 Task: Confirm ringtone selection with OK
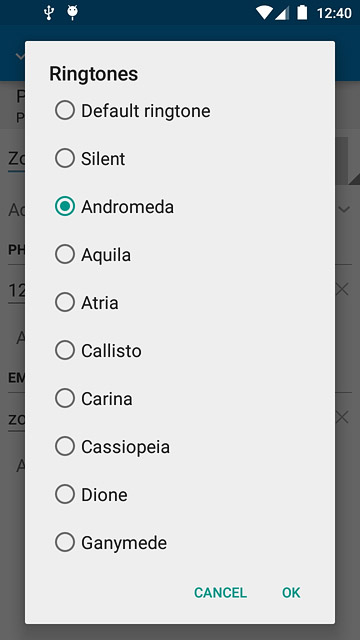click(x=291, y=593)
